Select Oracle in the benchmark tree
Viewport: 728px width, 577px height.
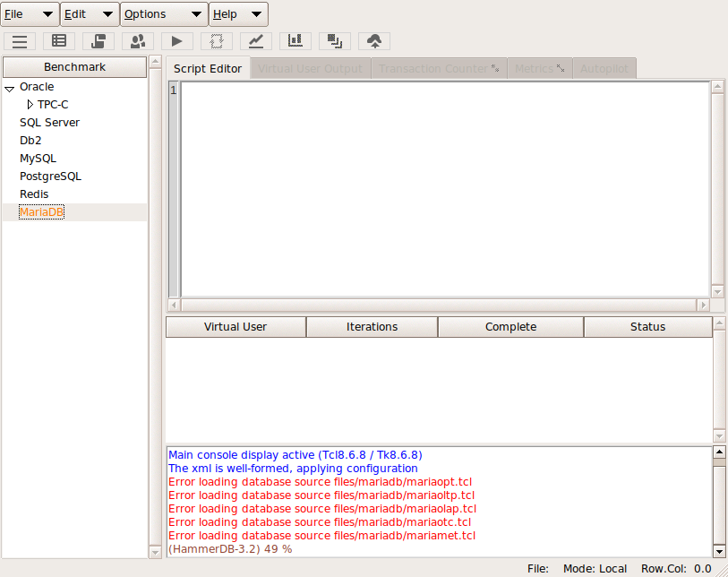(x=37, y=87)
